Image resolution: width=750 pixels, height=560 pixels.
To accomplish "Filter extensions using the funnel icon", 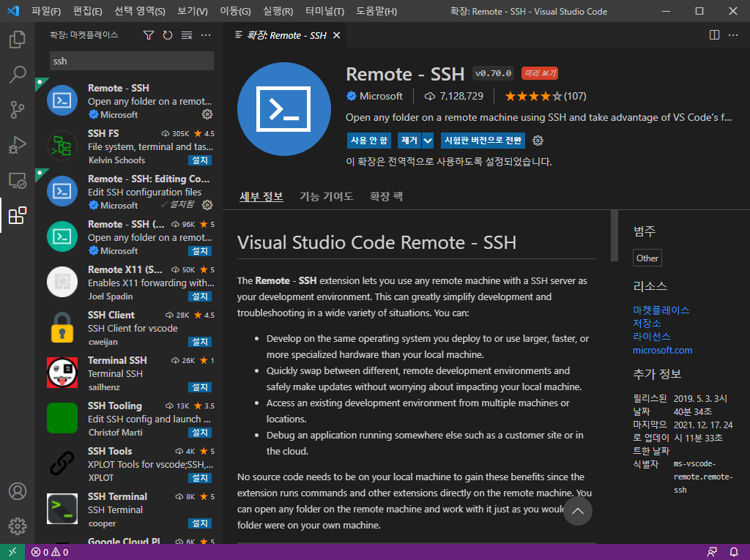I will click(149, 35).
